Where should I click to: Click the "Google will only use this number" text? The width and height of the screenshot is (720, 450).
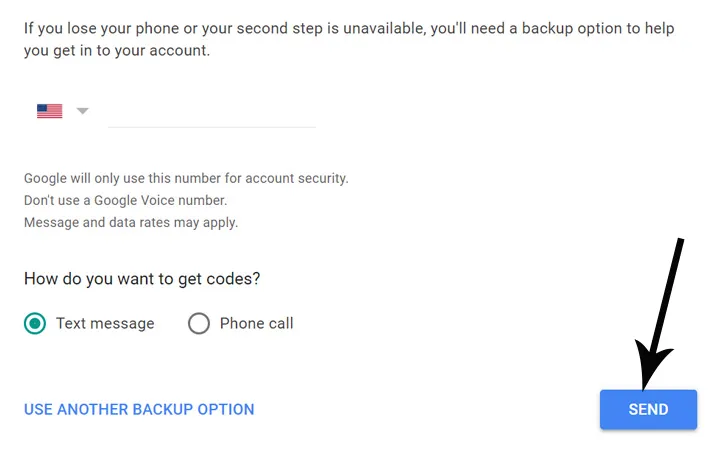pyautogui.click(x=186, y=178)
